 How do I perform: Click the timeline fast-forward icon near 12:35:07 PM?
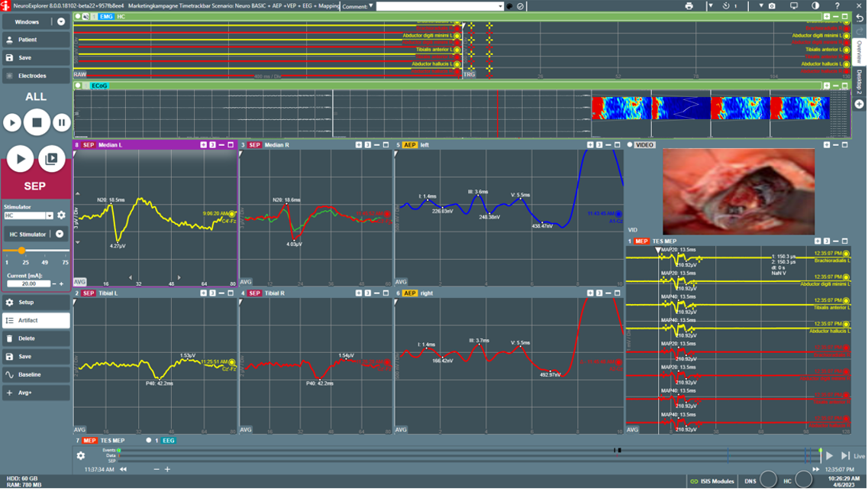(x=816, y=470)
